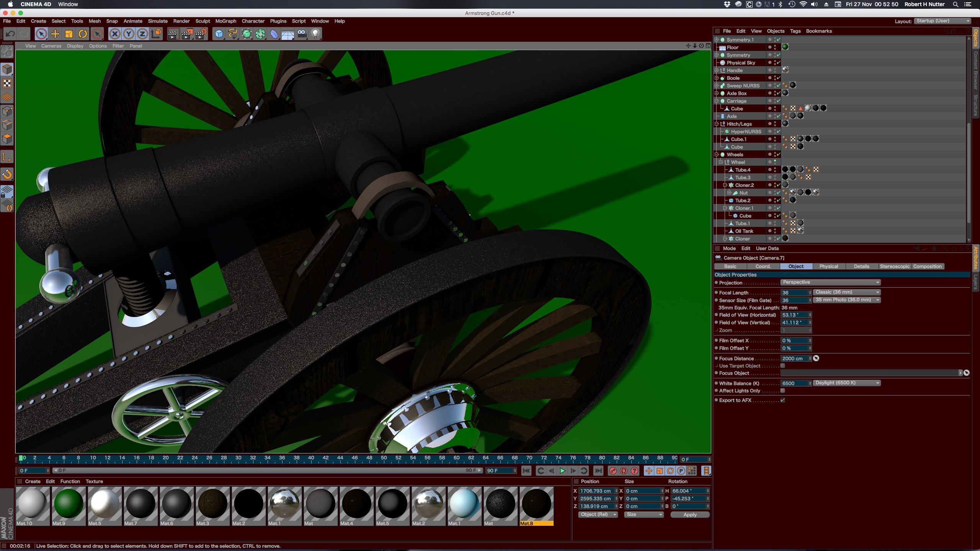The height and width of the screenshot is (551, 980).
Task: Open Focal Length preset Classic dropdown
Action: click(847, 292)
